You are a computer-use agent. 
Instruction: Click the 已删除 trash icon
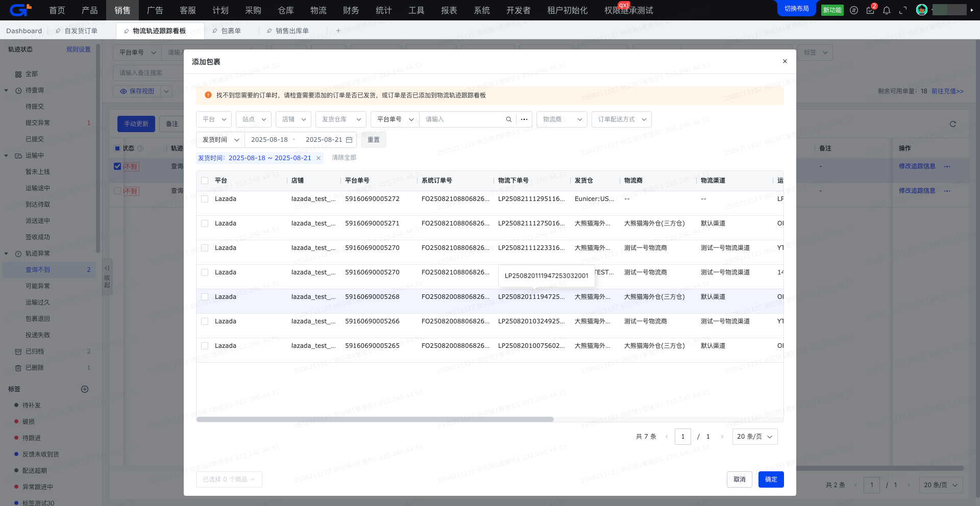point(18,368)
